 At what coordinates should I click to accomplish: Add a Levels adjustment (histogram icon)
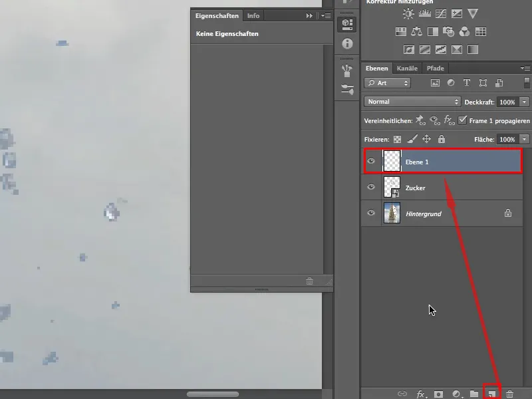point(424,13)
